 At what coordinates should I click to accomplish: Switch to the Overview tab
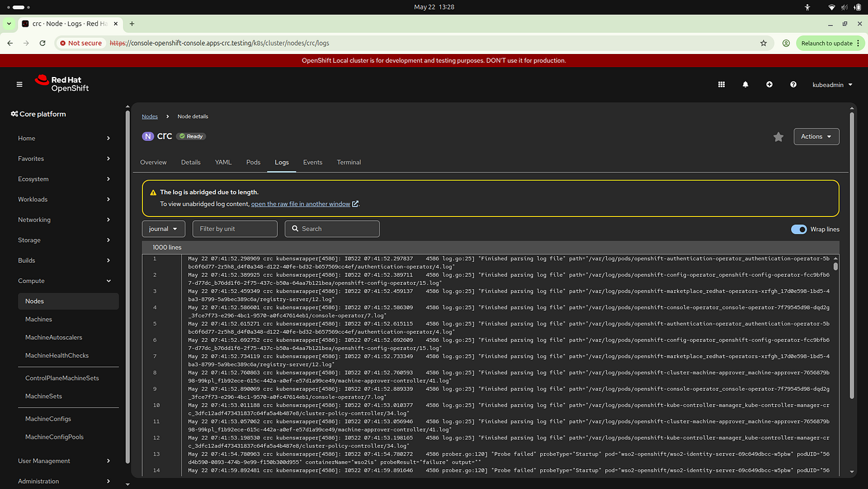pyautogui.click(x=153, y=163)
